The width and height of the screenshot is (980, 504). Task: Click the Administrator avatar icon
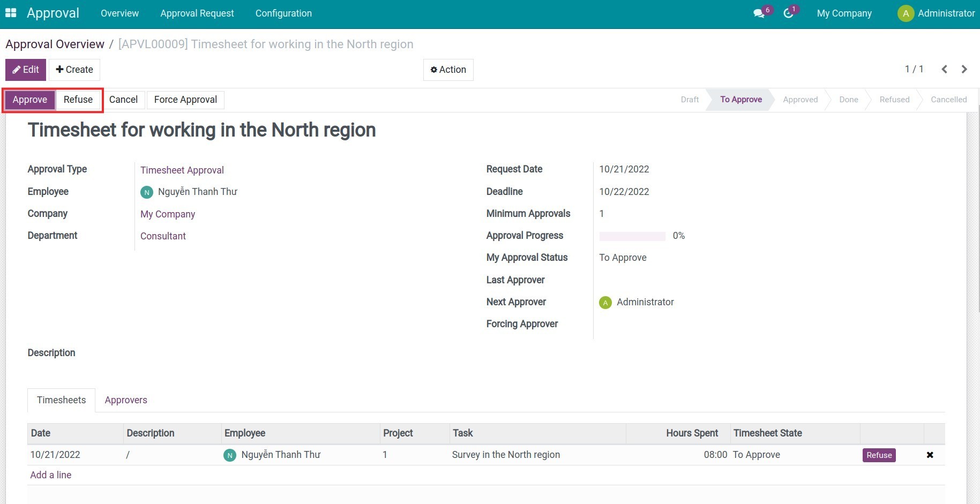[905, 13]
